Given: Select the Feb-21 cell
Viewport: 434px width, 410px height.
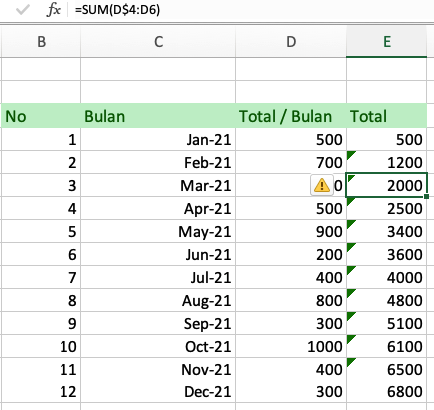Looking at the screenshot, I should coord(158,162).
